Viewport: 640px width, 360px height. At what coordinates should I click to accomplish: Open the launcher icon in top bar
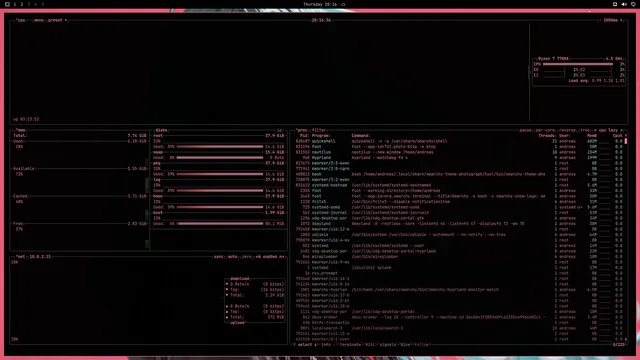7,4
